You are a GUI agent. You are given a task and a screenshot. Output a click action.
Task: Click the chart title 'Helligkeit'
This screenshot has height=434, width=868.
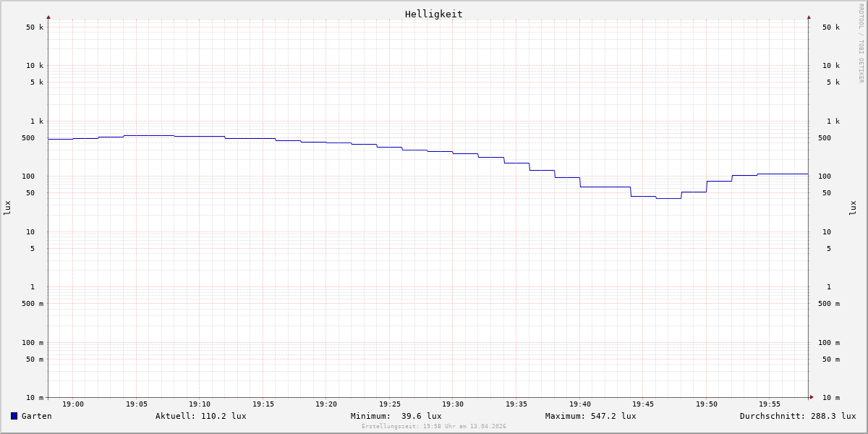tap(434, 14)
